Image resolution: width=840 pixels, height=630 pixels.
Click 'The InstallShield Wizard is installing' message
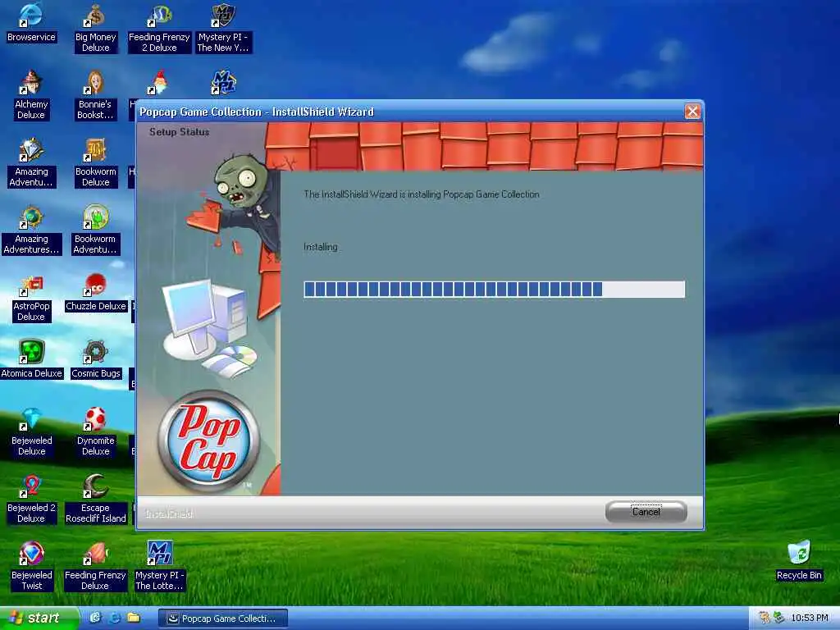click(421, 194)
